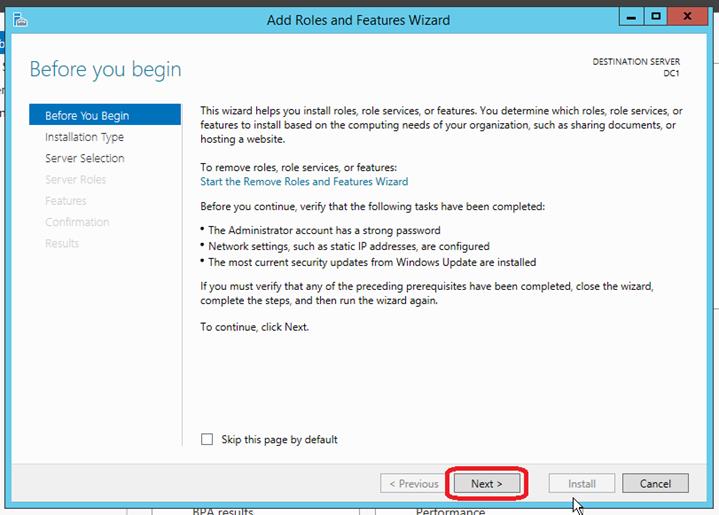Cancel the Add Roles and Features Wizard
This screenshot has height=515, width=719.
655,483
